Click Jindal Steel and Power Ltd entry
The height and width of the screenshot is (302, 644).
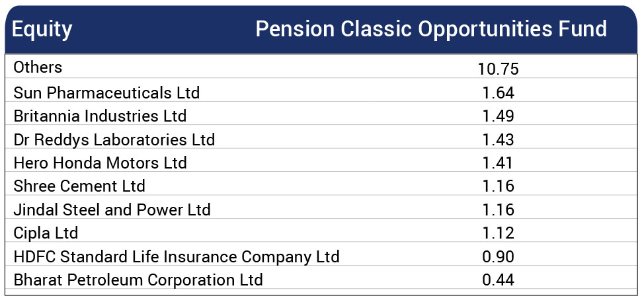(x=112, y=209)
